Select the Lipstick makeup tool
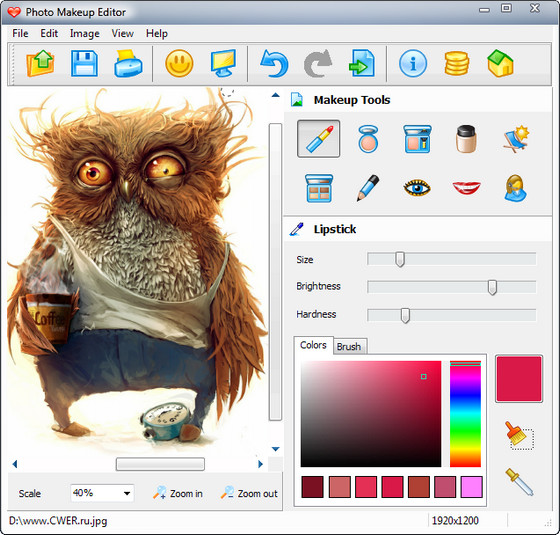Image resolution: width=560 pixels, height=535 pixels. pos(319,139)
